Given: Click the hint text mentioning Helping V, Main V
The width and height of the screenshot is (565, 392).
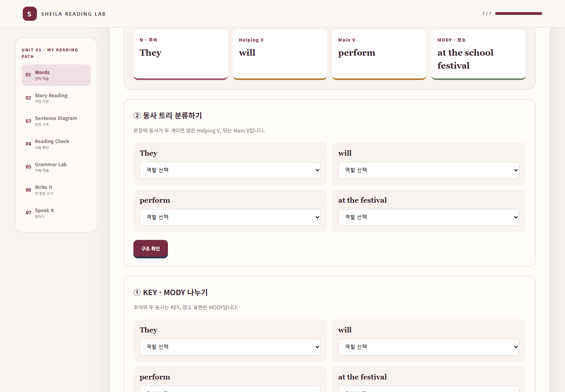Looking at the screenshot, I should click(199, 131).
